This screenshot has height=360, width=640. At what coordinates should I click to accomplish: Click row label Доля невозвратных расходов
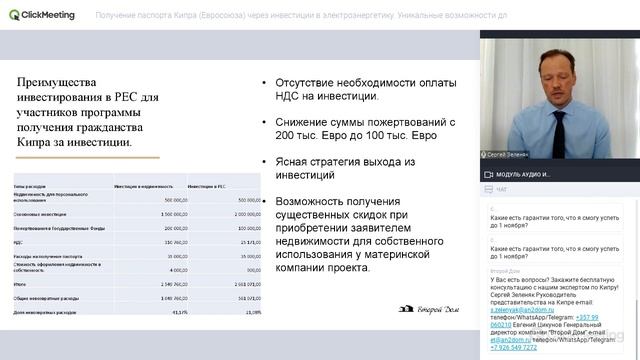click(45, 313)
